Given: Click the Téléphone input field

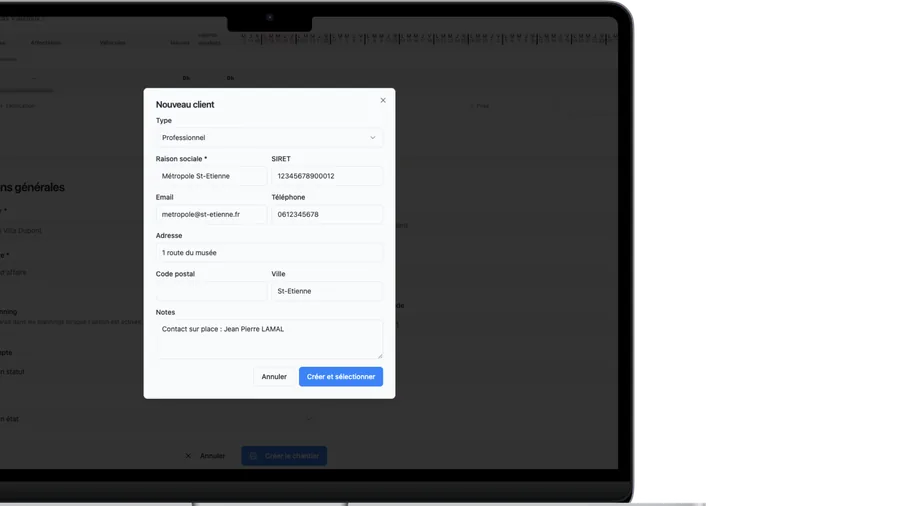Looking at the screenshot, I should tap(327, 215).
